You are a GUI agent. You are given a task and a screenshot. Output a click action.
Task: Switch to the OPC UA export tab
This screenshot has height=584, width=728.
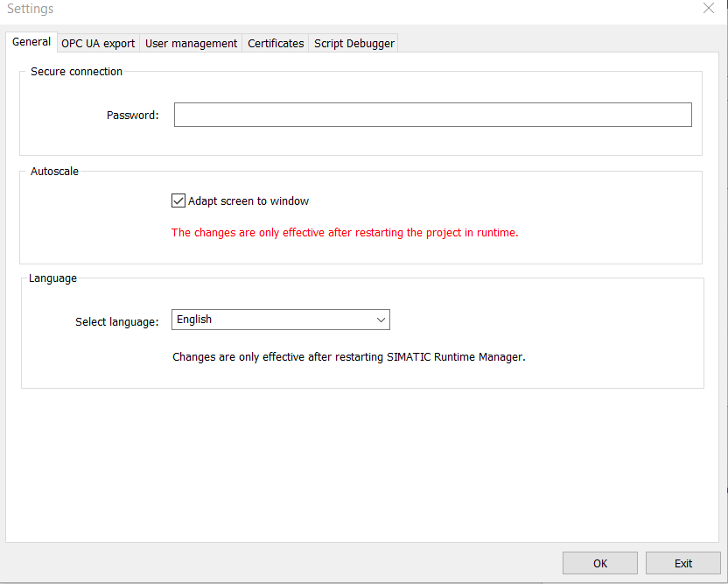pos(98,43)
